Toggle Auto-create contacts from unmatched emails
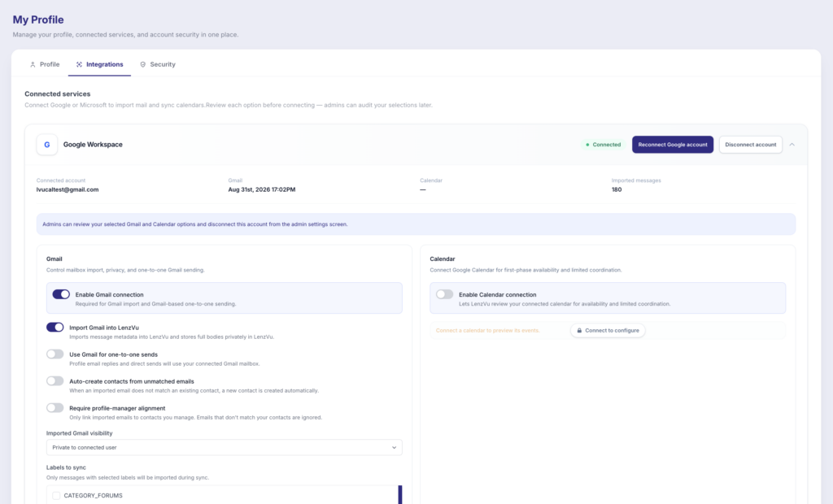This screenshot has height=504, width=833. 55,380
